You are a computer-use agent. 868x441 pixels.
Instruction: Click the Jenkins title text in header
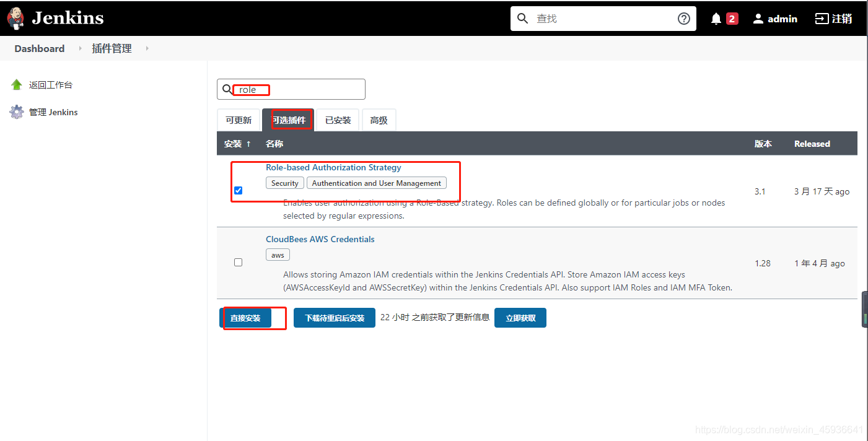[68, 18]
